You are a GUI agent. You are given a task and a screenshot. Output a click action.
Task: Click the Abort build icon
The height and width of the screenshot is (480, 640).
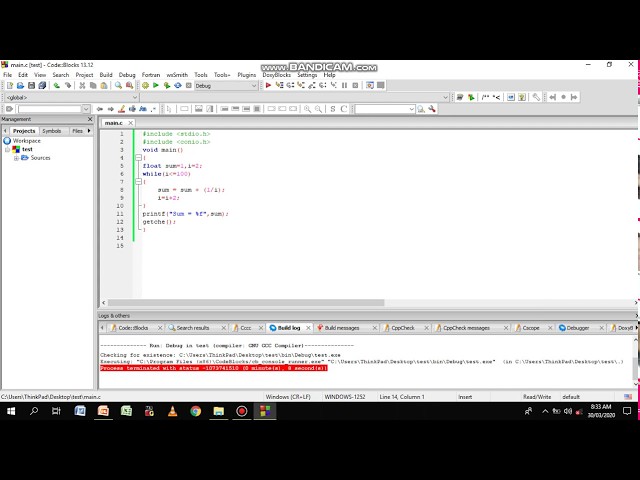tap(189, 85)
